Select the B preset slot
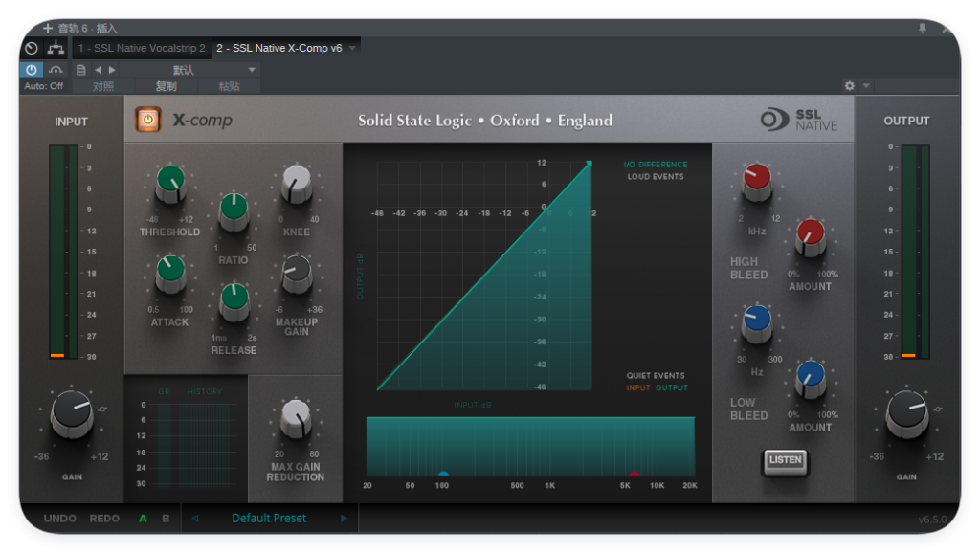This screenshot has height=553, width=980. click(166, 518)
